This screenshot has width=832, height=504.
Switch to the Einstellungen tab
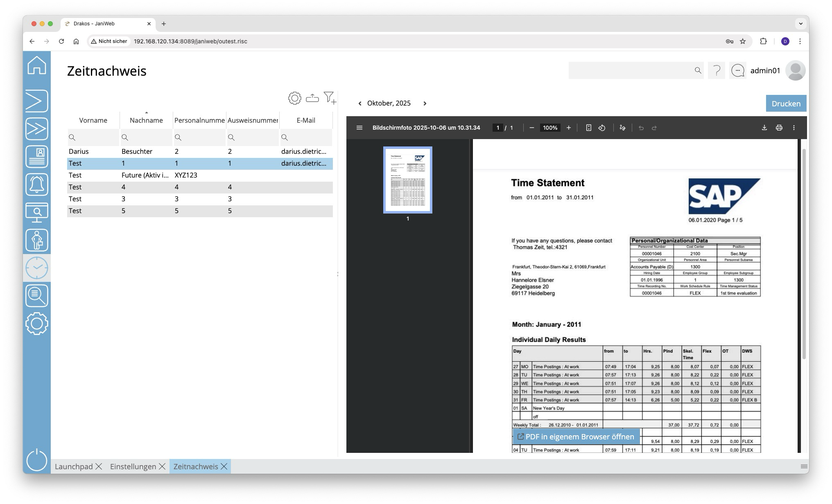pos(133,467)
